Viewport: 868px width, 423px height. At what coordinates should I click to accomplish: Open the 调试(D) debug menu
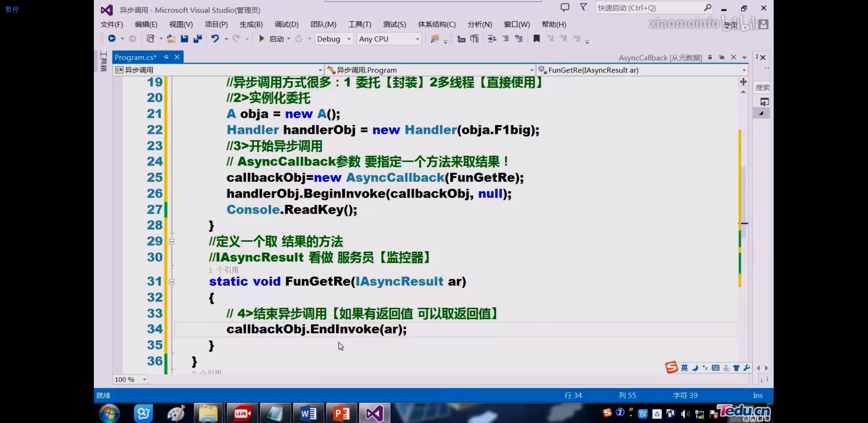click(287, 24)
